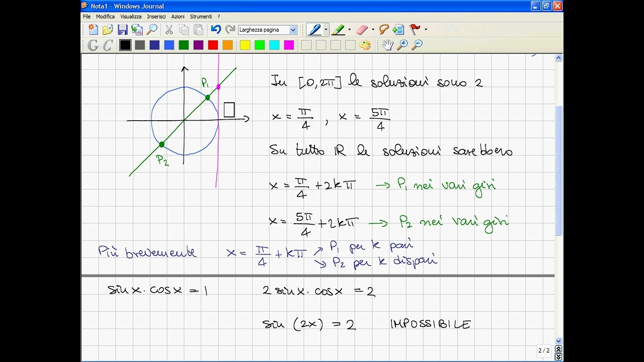Click the Nota1 - Windows Journal title
This screenshot has height=362, width=644.
click(127, 6)
